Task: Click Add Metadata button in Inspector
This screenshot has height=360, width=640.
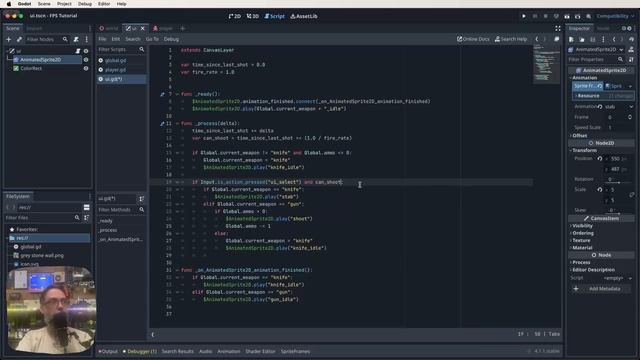Action: (601, 289)
